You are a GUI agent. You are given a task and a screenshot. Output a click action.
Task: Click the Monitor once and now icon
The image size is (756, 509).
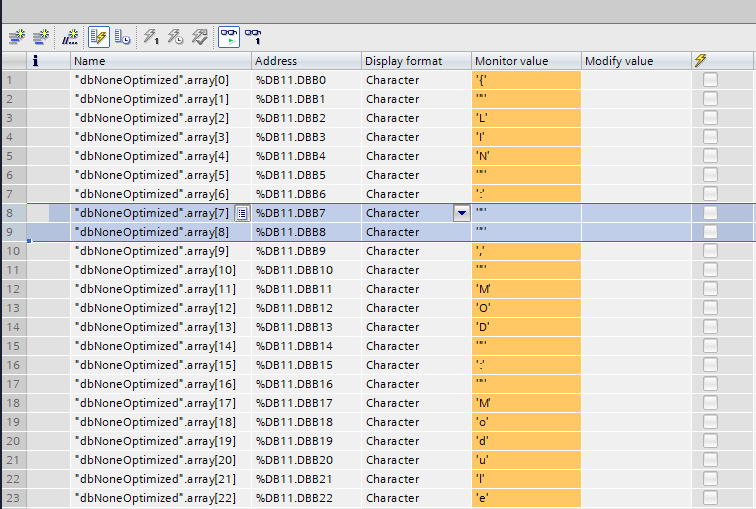253,37
